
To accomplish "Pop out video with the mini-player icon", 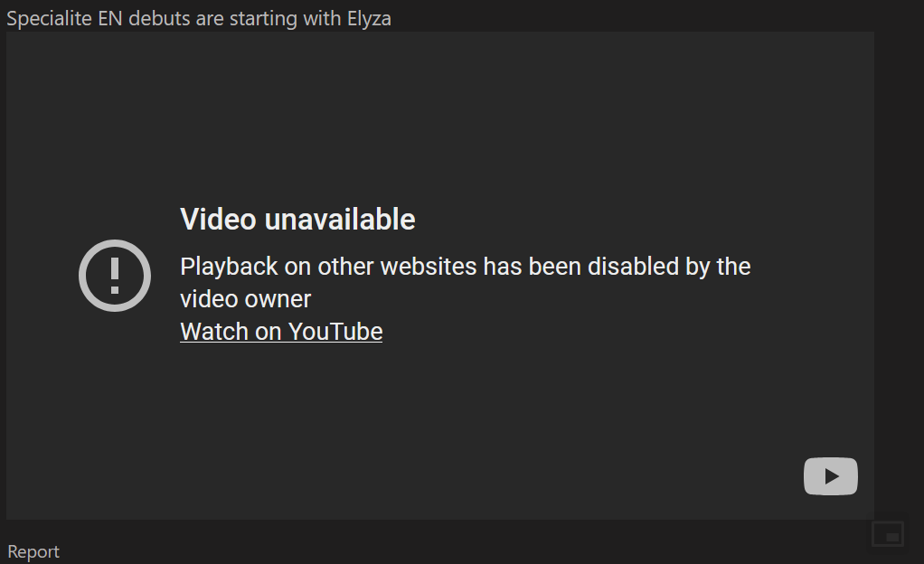I will pyautogui.click(x=888, y=534).
